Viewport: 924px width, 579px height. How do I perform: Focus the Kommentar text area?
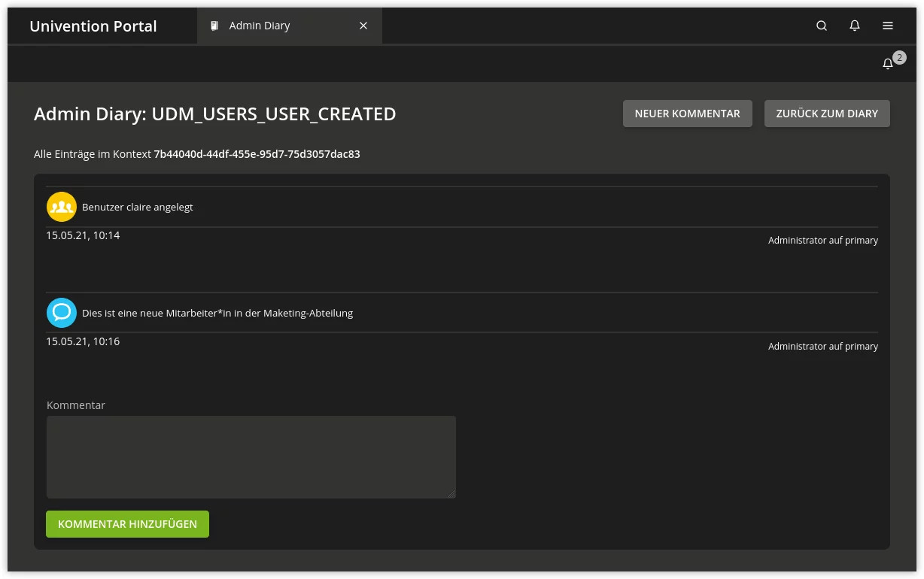251,457
